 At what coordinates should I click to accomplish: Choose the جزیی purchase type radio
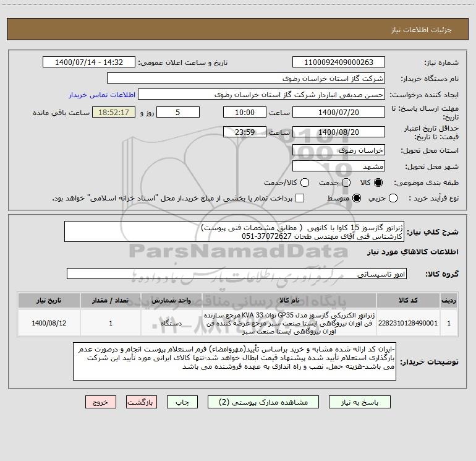point(393,198)
